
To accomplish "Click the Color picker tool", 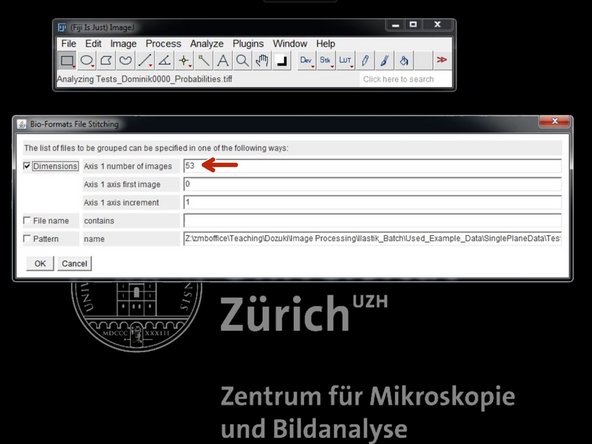I will (x=282, y=60).
